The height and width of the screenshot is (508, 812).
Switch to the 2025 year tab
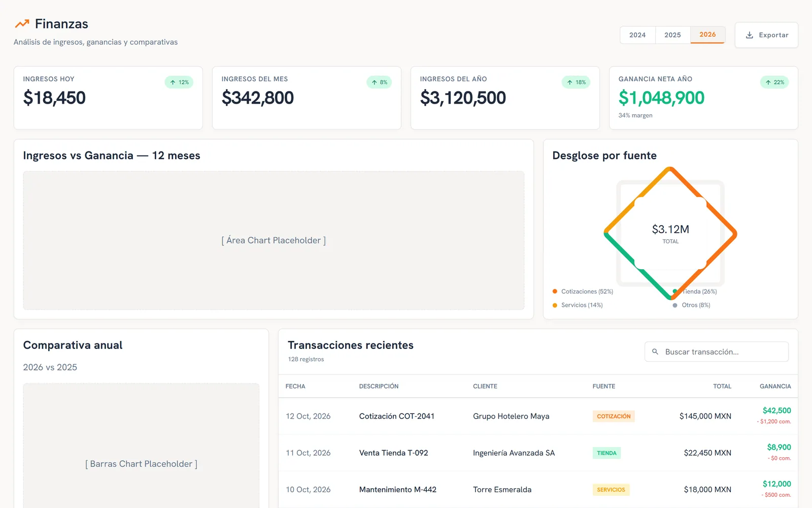pyautogui.click(x=672, y=35)
